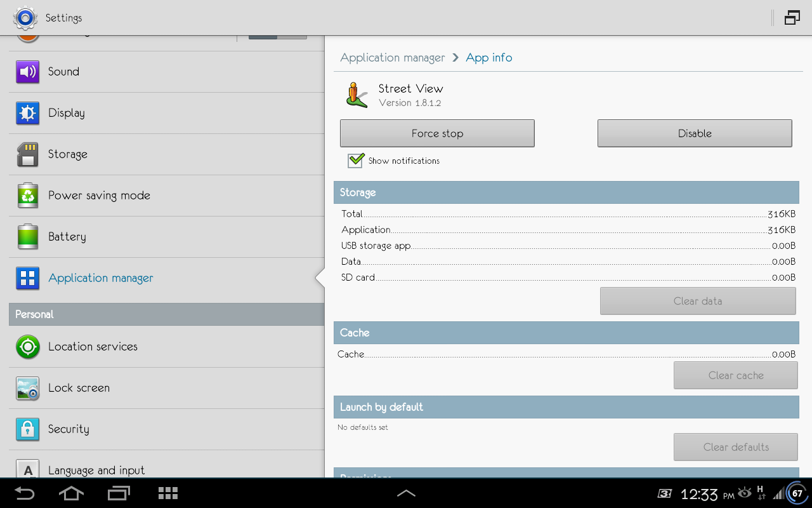Tap the Version 1.8.1.2 label

(410, 103)
